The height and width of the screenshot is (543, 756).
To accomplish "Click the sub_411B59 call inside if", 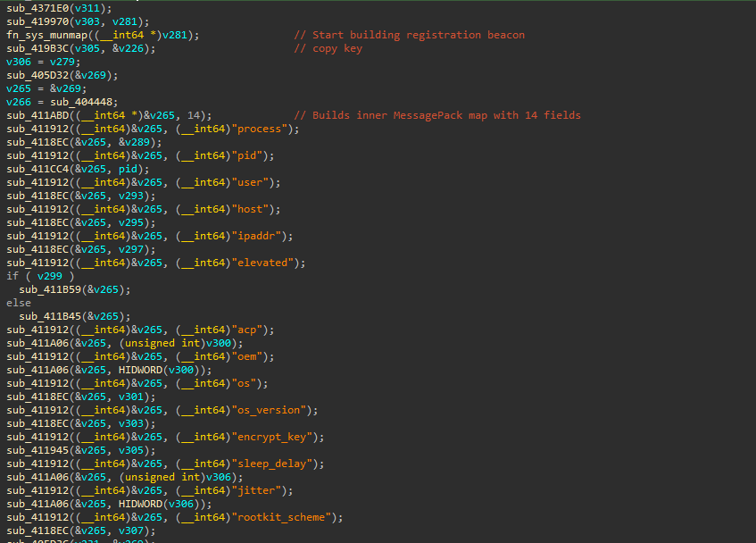I will (50, 290).
